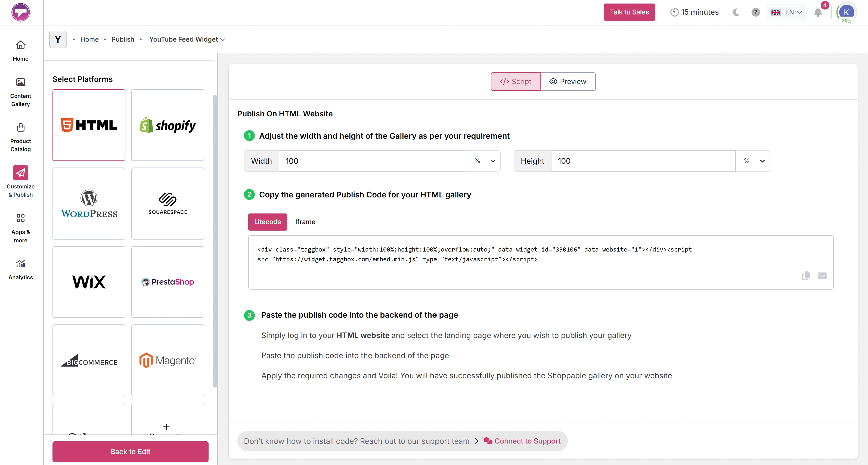
Task: Click the Width value input field
Action: [x=372, y=161]
